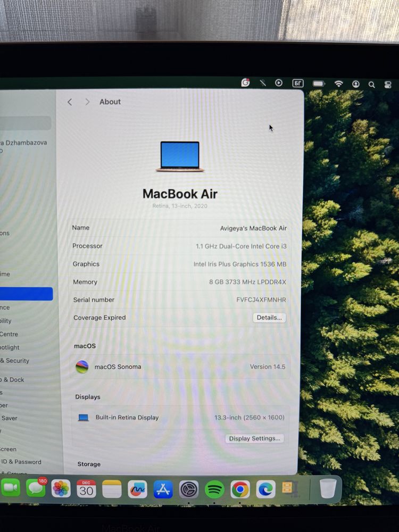Click the MacBook Air laptop image
Screen dimensions: 399x532
(x=180, y=156)
